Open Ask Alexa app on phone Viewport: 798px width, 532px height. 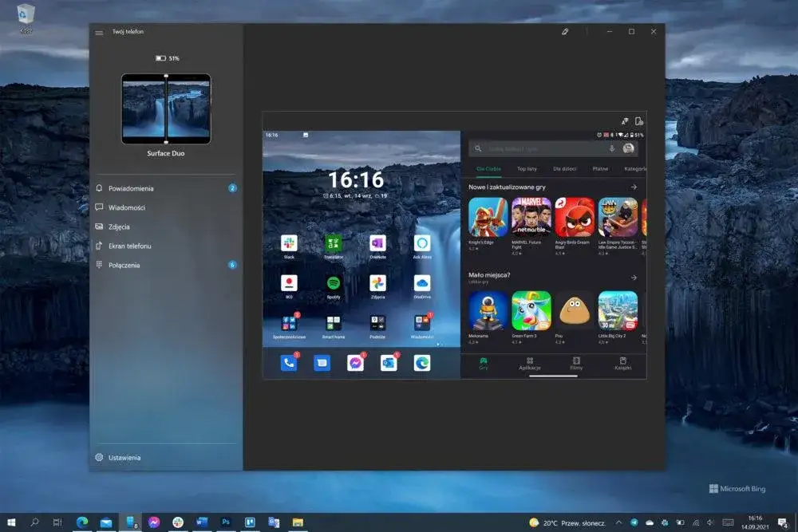tap(422, 243)
